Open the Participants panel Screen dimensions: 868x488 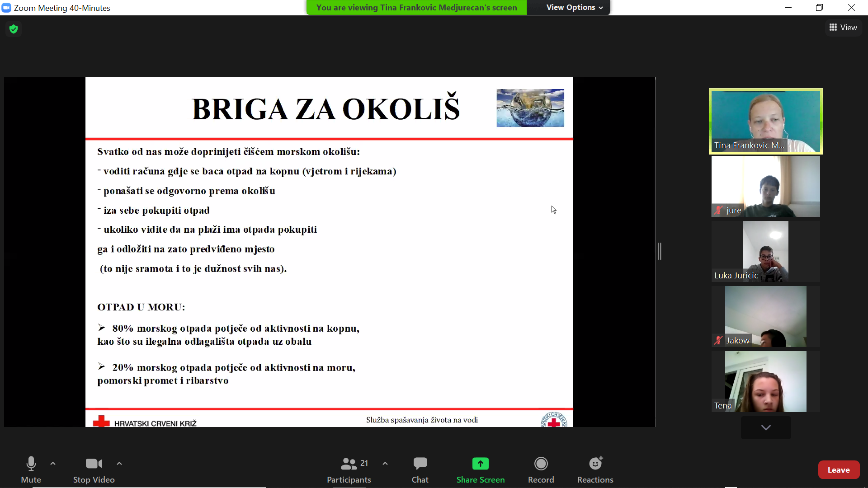[x=349, y=470]
